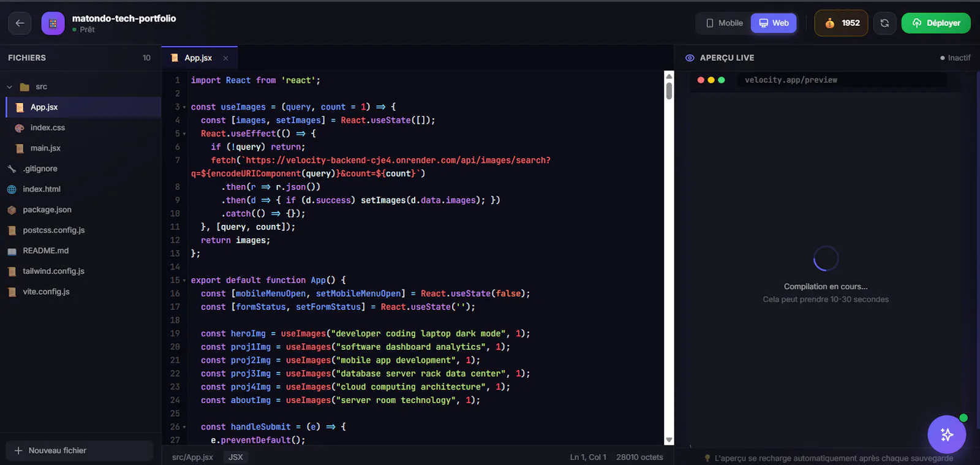Fold code block at line 15
This screenshot has width=980, height=465.
[184, 281]
